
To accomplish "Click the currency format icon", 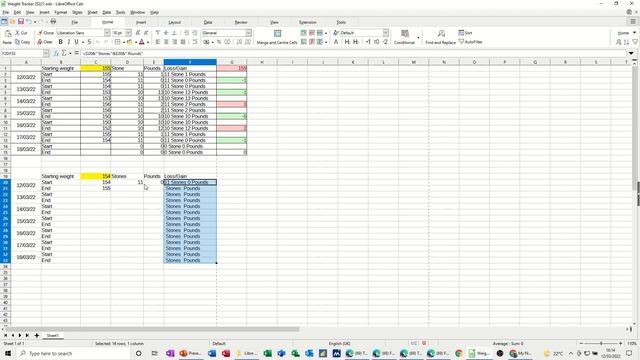I will (x=207, y=42).
